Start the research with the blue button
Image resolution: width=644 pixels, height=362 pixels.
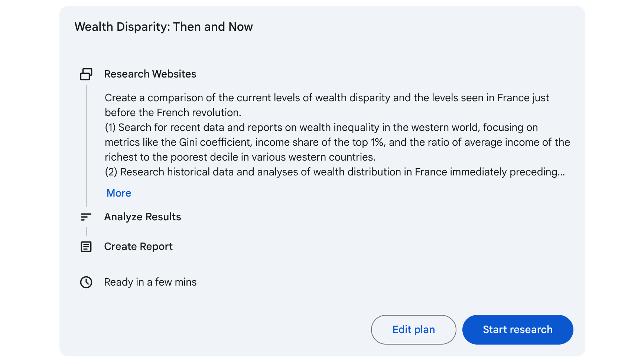pyautogui.click(x=517, y=330)
